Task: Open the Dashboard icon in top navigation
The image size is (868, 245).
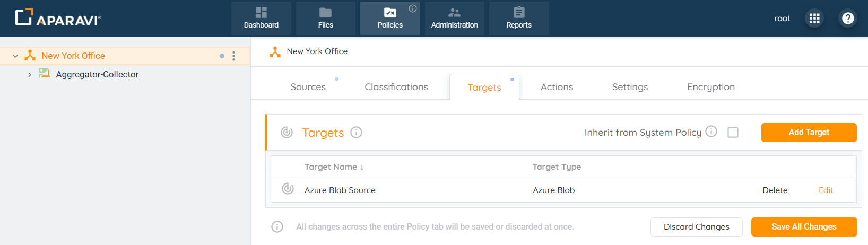Action: point(261,13)
